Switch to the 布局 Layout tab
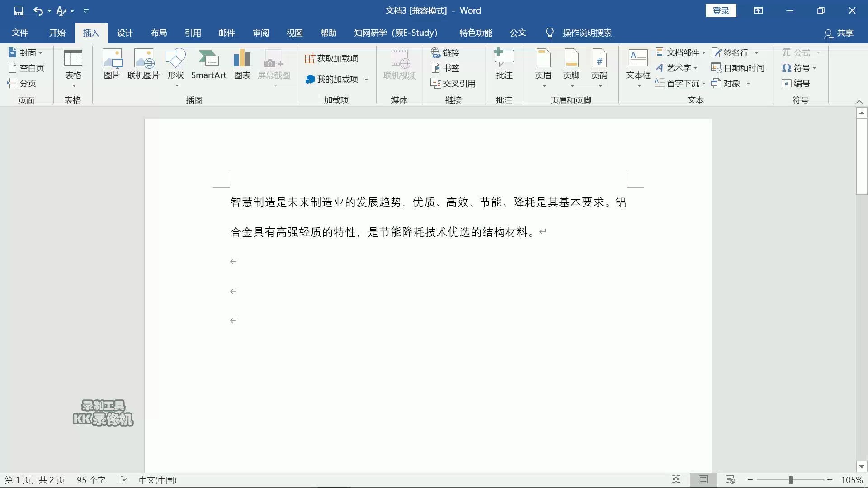The image size is (868, 488). [159, 33]
